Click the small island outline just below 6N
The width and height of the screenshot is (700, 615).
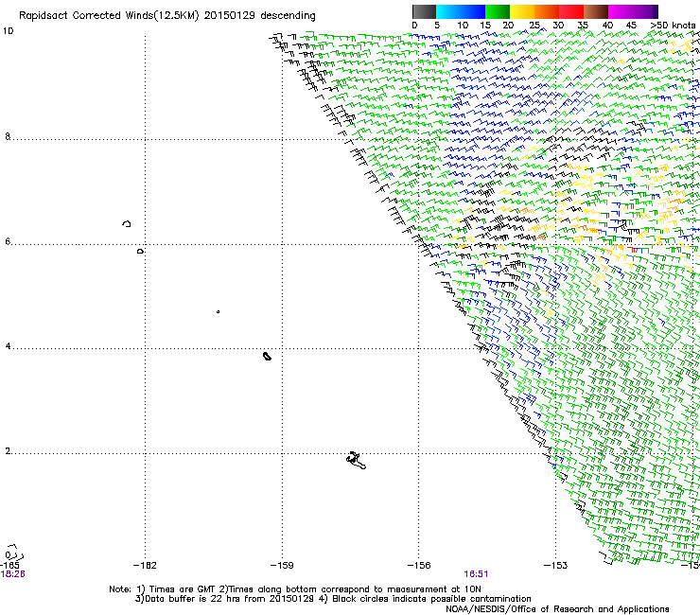tap(140, 252)
